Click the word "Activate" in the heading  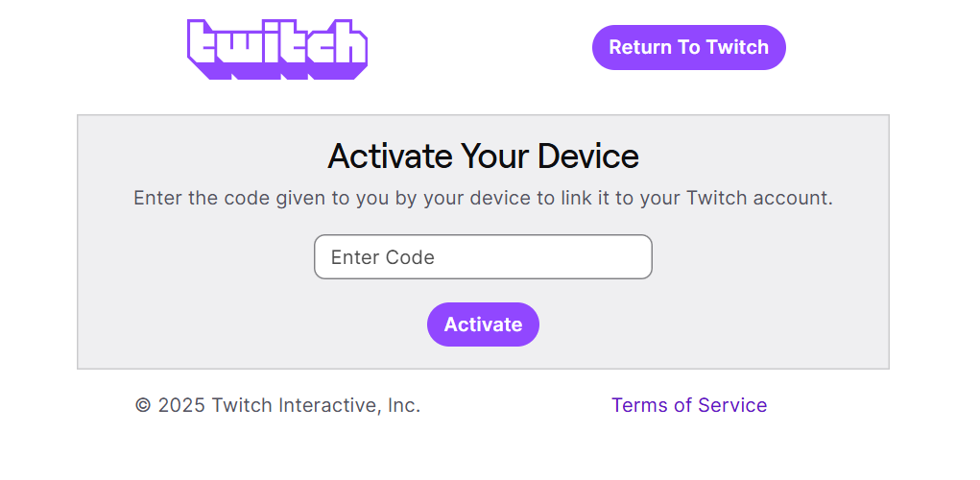click(x=390, y=156)
